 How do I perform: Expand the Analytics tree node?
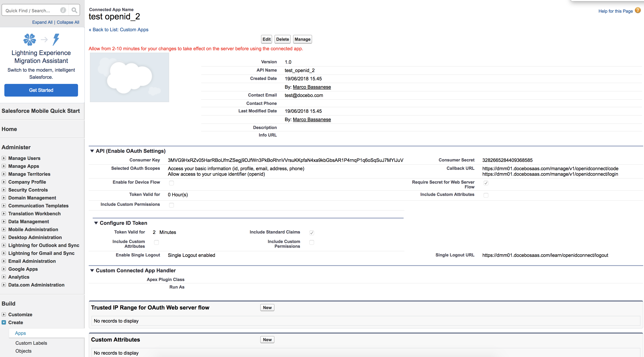(x=4, y=277)
